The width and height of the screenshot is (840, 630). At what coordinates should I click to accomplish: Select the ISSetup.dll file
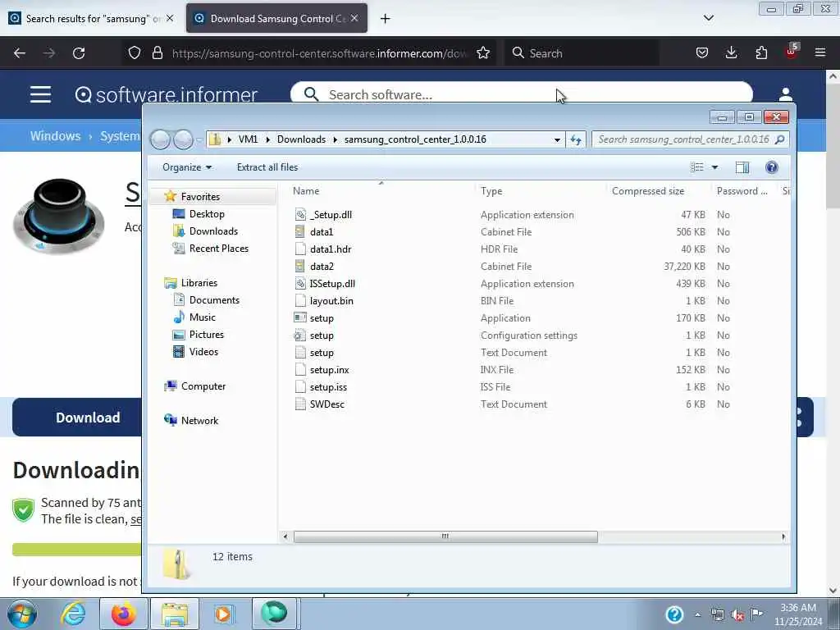(x=332, y=283)
